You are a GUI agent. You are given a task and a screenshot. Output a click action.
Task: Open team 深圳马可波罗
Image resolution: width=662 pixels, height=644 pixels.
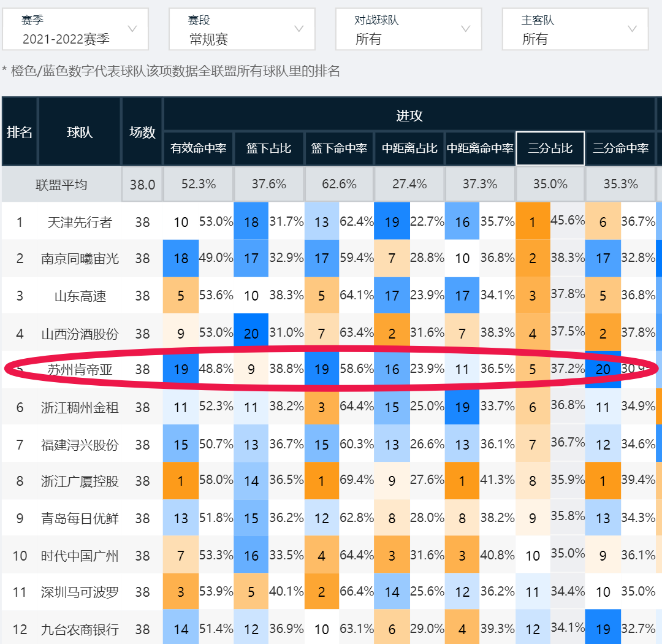(x=80, y=592)
